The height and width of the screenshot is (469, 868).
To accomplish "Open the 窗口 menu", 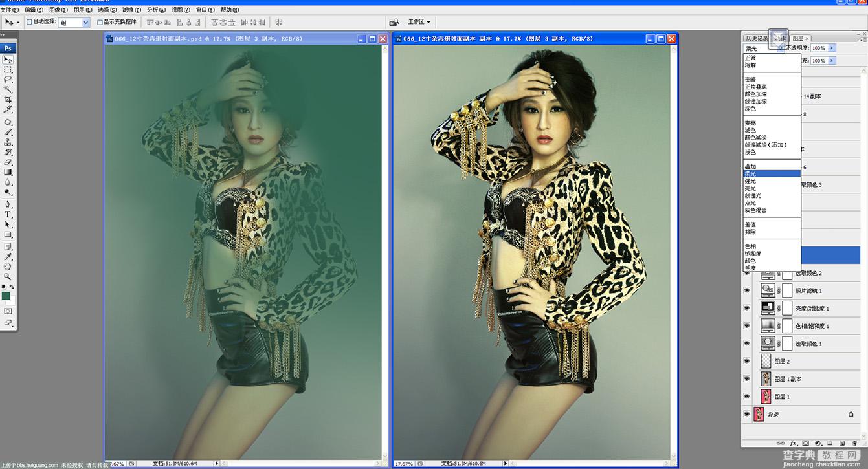I will point(205,10).
